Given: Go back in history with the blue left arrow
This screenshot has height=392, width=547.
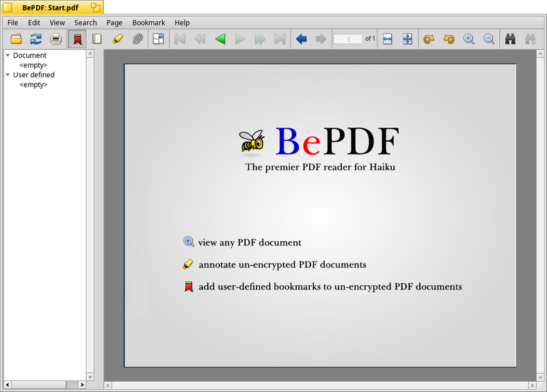Looking at the screenshot, I should 302,39.
